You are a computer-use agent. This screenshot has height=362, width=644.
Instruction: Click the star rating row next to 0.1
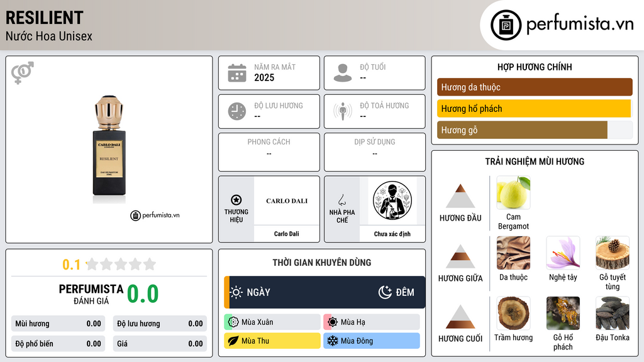[x=121, y=264]
